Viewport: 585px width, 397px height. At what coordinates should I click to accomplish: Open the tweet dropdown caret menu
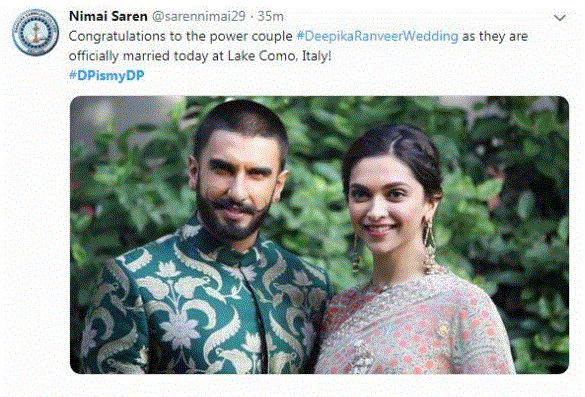(560, 18)
